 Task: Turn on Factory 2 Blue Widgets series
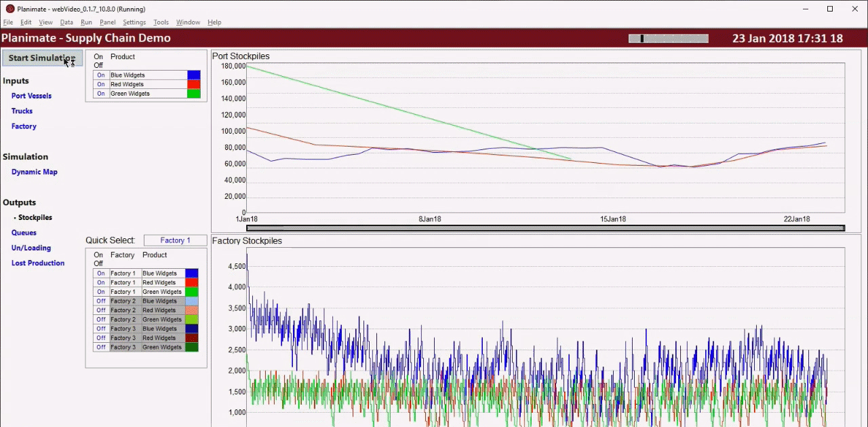point(100,301)
